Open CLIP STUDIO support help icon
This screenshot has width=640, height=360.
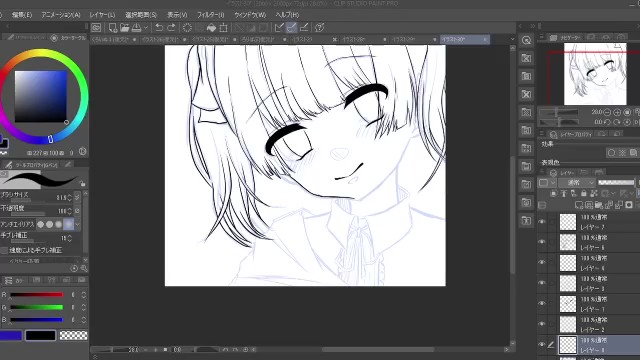click(x=320, y=28)
